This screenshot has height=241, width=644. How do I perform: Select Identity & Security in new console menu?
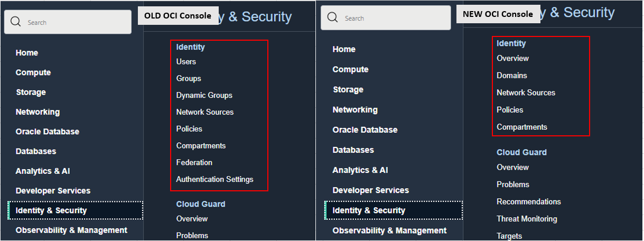click(x=394, y=210)
